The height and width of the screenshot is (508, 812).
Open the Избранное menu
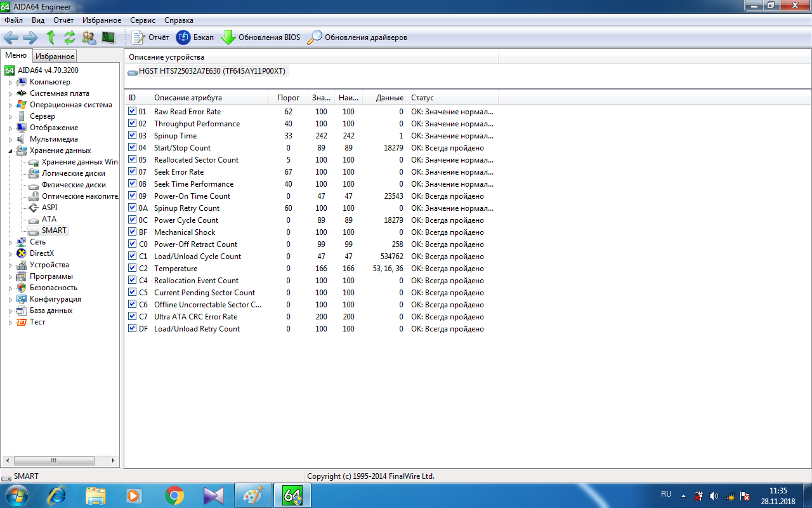(101, 20)
